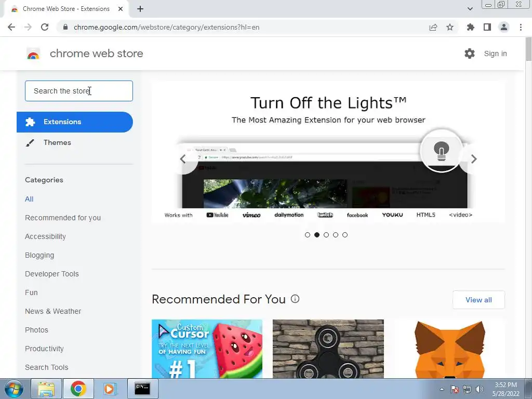Open the Fun category
Image resolution: width=532 pixels, height=399 pixels.
[31, 292]
